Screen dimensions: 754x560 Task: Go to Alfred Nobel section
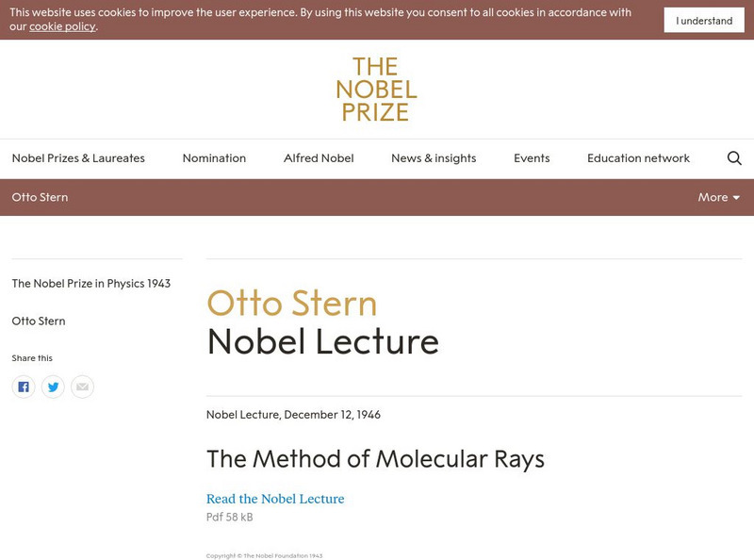coord(319,158)
